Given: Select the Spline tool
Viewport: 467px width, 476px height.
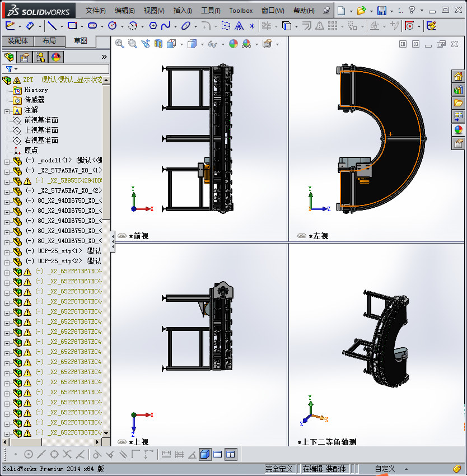Looking at the screenshot, I should pos(166,26).
